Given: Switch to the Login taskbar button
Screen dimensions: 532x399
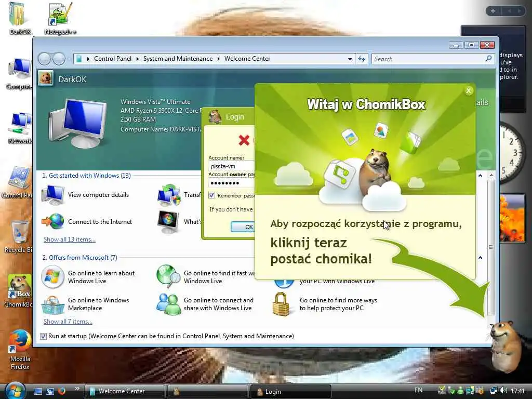Looking at the screenshot, I should pos(290,392).
